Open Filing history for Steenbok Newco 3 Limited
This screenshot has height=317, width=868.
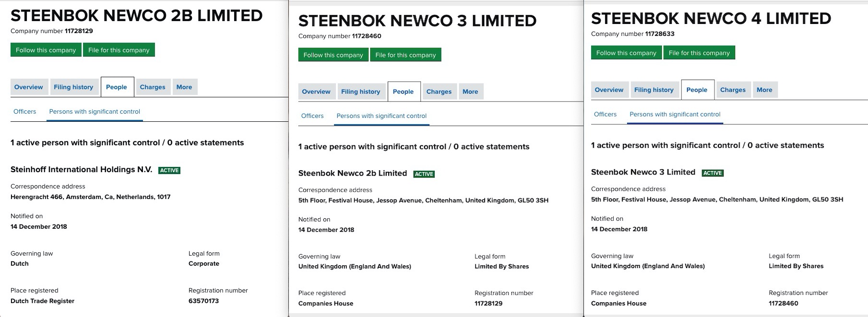click(x=361, y=91)
